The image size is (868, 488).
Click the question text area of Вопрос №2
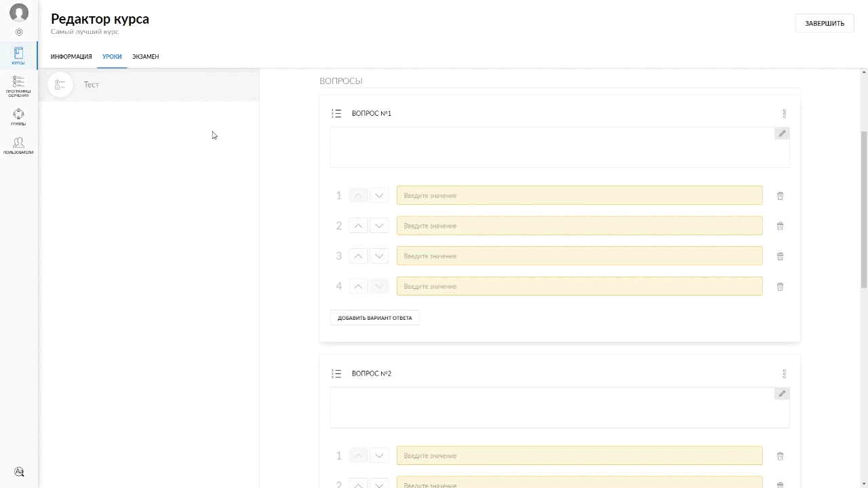point(560,407)
